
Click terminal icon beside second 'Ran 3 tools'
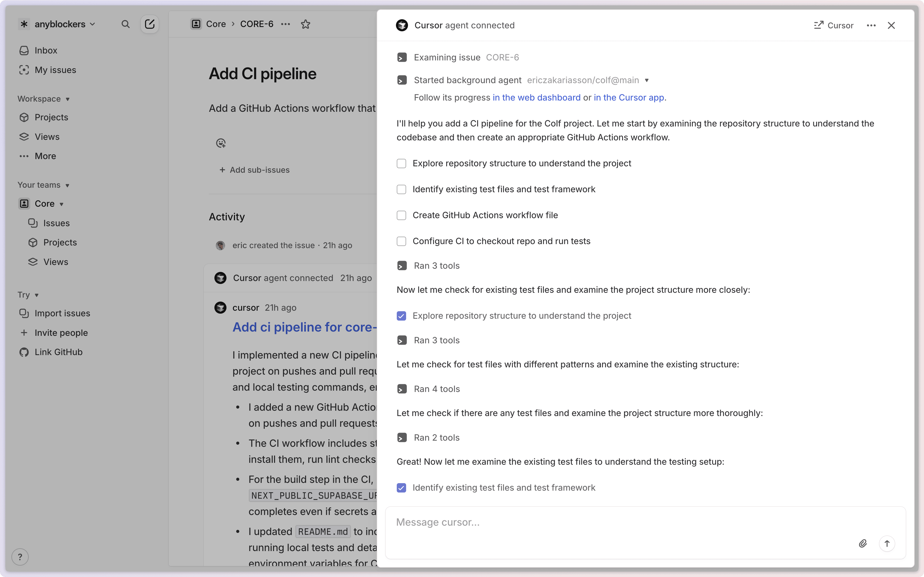click(x=402, y=340)
